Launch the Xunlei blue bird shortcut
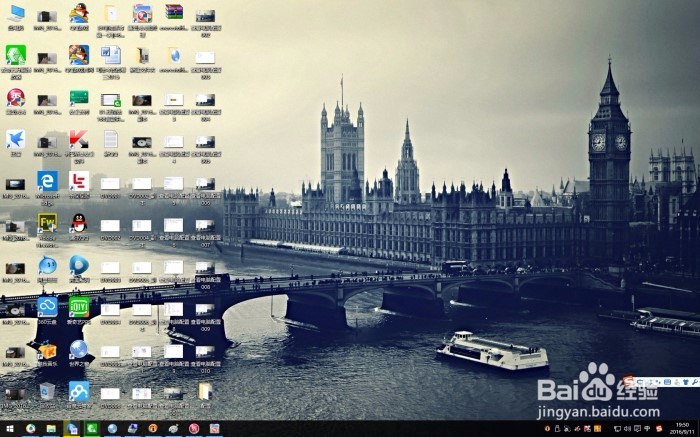This screenshot has width=700, height=437. click(16, 140)
